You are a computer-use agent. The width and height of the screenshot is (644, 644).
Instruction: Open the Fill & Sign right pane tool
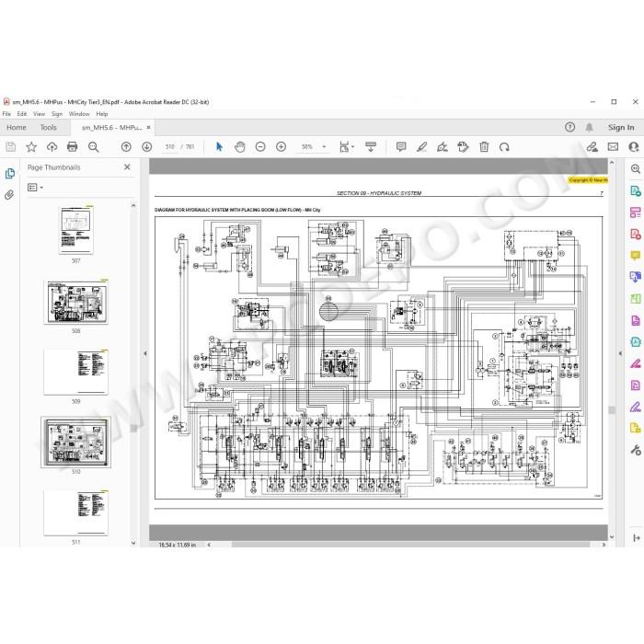point(636,407)
